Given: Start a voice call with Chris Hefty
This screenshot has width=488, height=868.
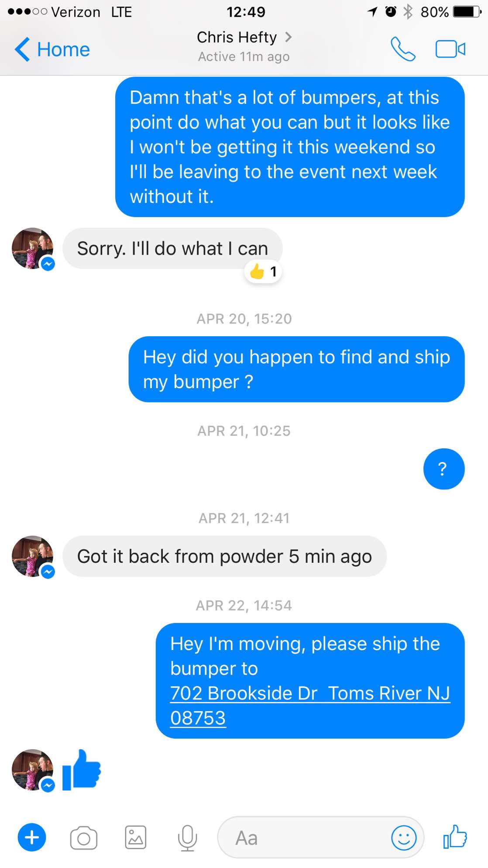Looking at the screenshot, I should 403,49.
